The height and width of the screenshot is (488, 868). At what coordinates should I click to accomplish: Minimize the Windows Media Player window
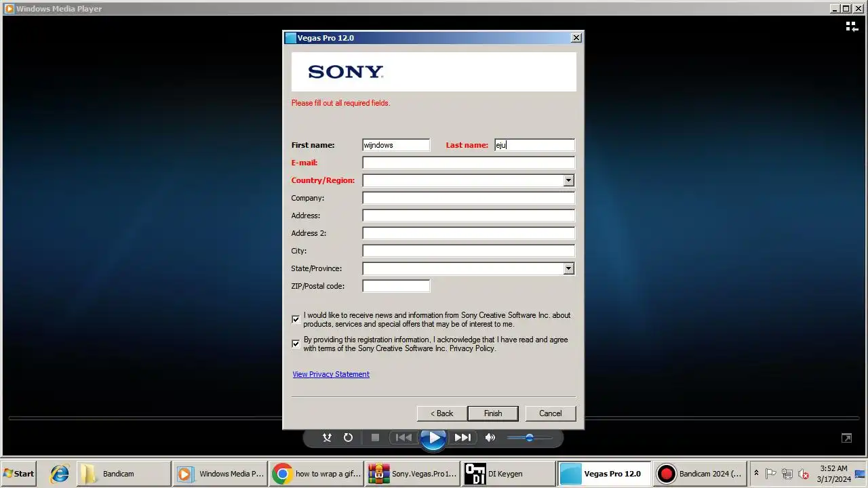pyautogui.click(x=835, y=9)
